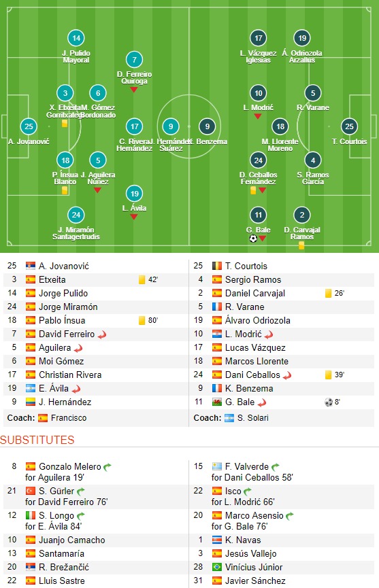Click yellow card icon beside Etxeita 42'
This screenshot has height=588, width=379.
pos(142,280)
